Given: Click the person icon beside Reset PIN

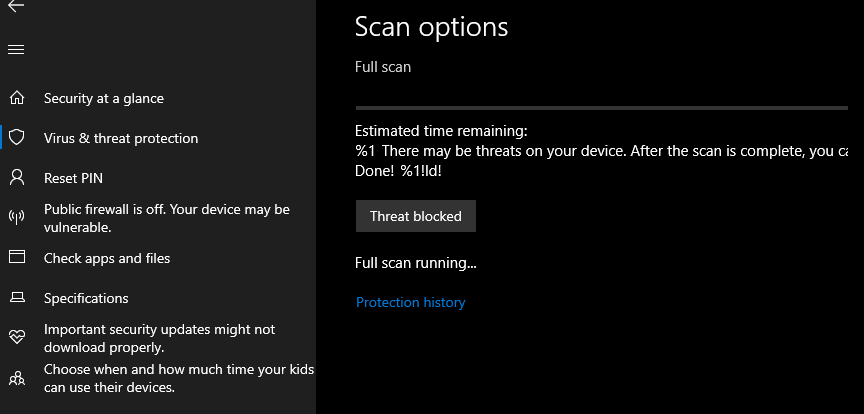Looking at the screenshot, I should [16, 178].
